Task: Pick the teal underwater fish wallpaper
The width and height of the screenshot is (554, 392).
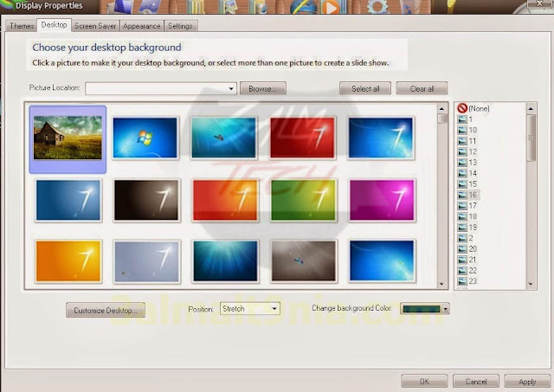Action: click(x=223, y=138)
